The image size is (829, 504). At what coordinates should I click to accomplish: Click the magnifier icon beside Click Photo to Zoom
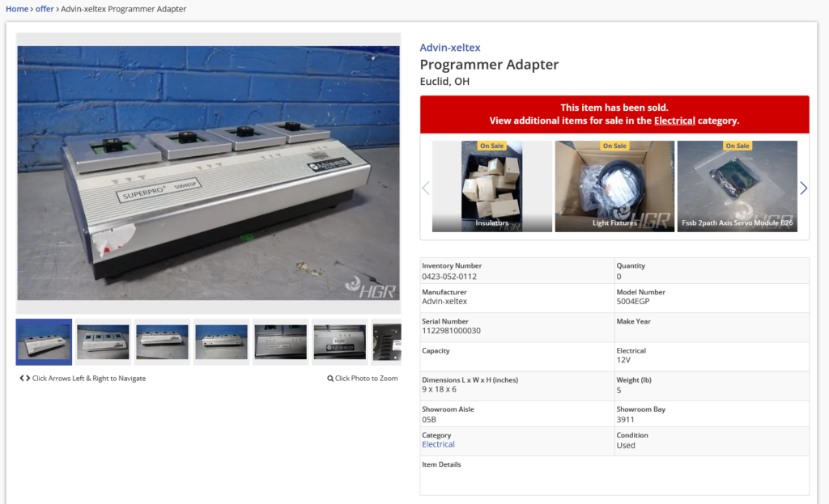click(x=330, y=379)
